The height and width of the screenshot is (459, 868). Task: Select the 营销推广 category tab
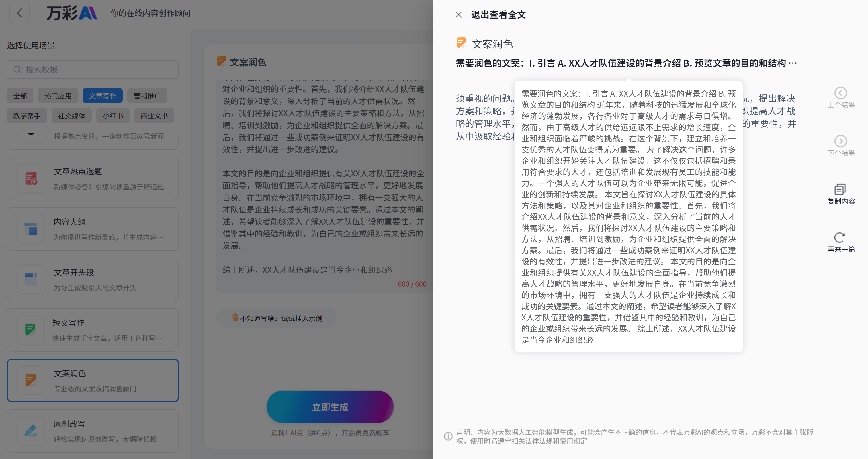tap(147, 96)
